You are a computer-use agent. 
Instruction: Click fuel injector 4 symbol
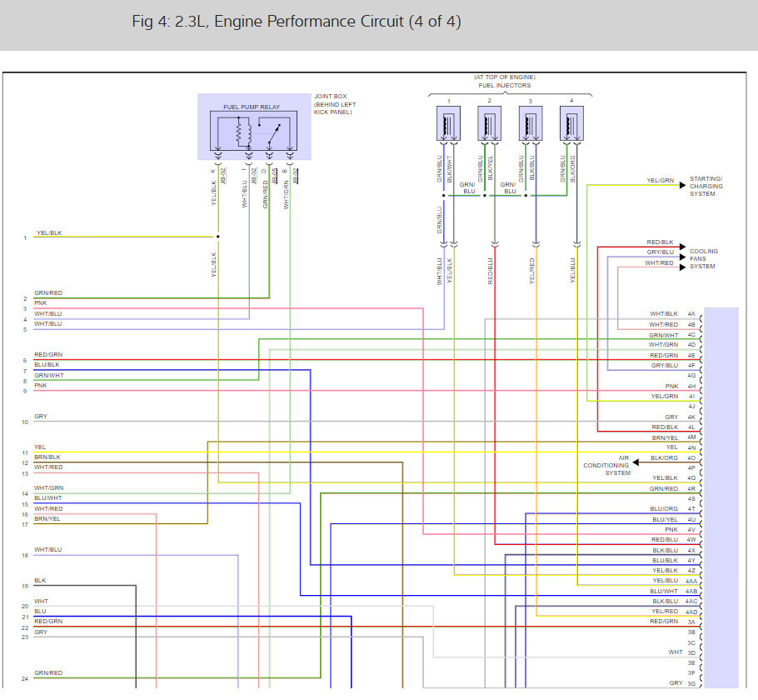(x=571, y=123)
